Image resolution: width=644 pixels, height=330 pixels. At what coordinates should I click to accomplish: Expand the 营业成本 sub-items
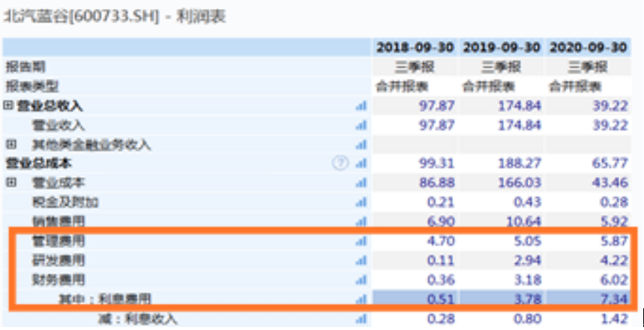click(11, 183)
